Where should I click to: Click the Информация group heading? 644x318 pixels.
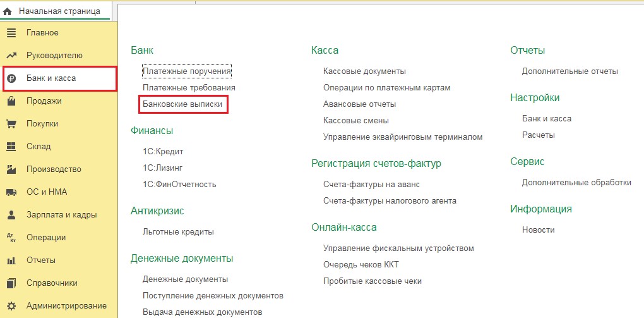(x=541, y=209)
